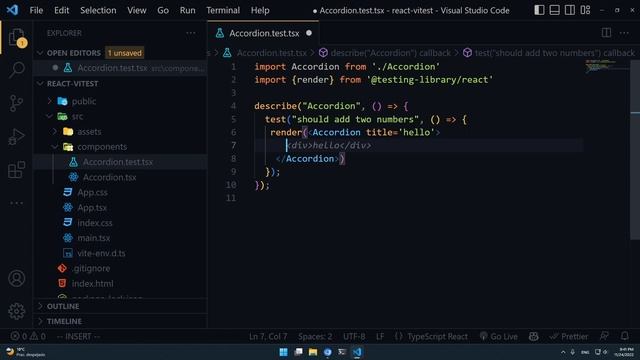
Task: Toggle secondary side bar layout icon
Action: [570, 10]
